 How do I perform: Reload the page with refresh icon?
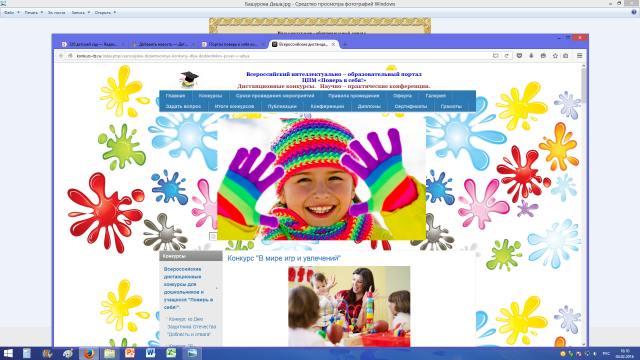tap(507, 56)
